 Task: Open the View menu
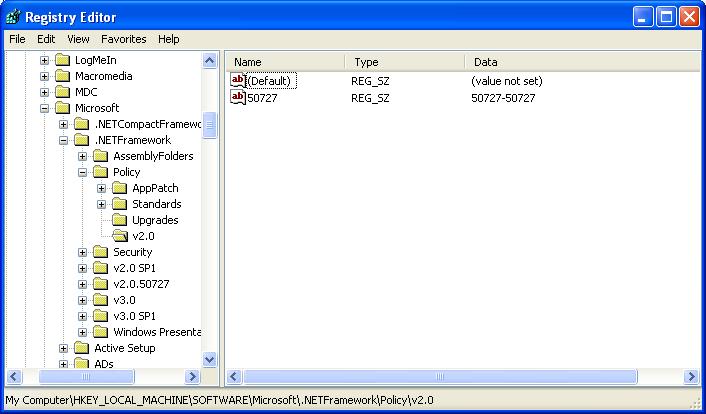(x=78, y=39)
